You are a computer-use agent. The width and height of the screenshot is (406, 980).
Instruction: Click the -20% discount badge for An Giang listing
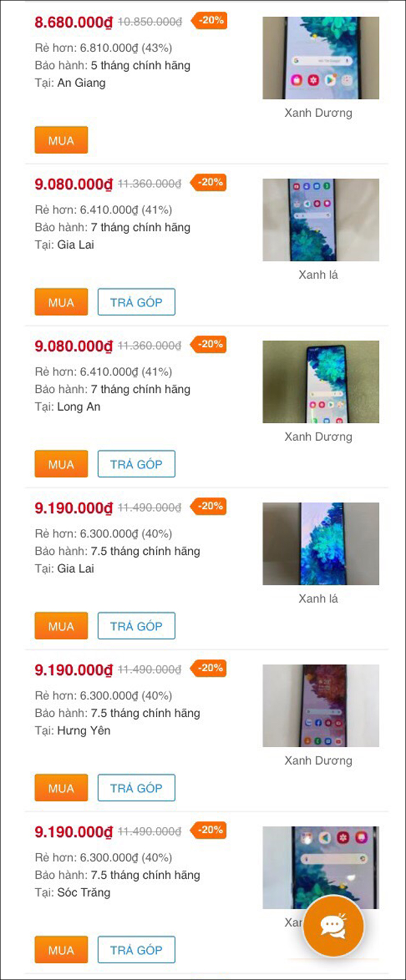pos(210,21)
